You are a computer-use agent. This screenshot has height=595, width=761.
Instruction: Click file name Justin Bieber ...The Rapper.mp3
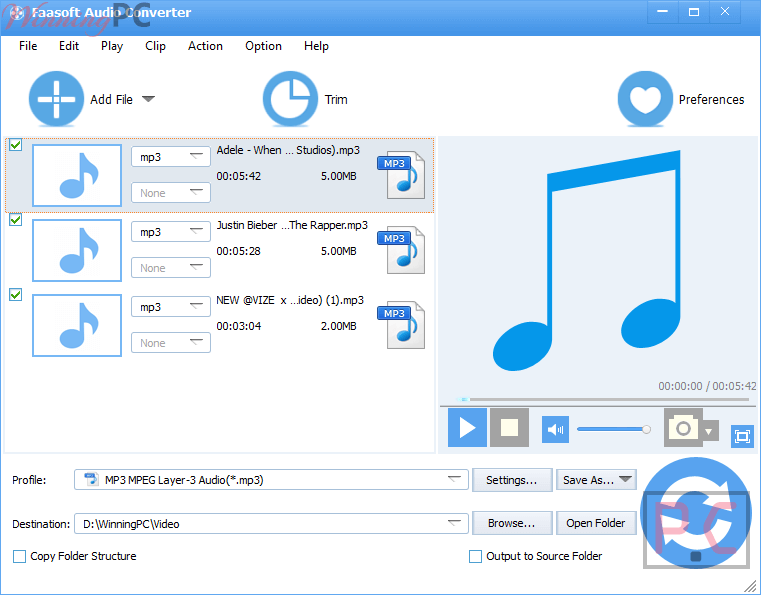292,225
